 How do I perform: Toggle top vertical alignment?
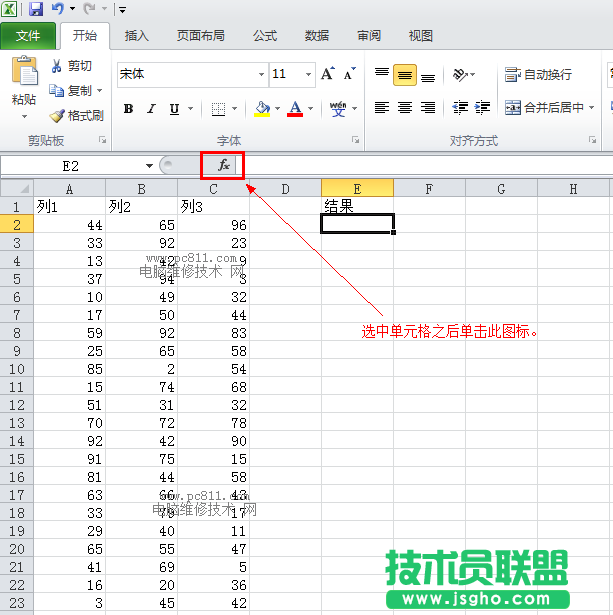coord(382,74)
